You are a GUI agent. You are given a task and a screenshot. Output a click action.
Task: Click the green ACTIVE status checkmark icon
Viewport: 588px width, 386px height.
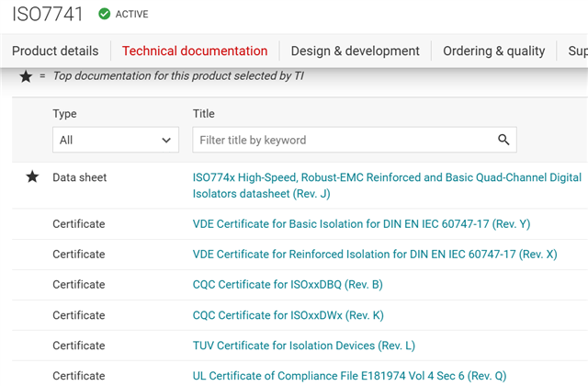(104, 14)
